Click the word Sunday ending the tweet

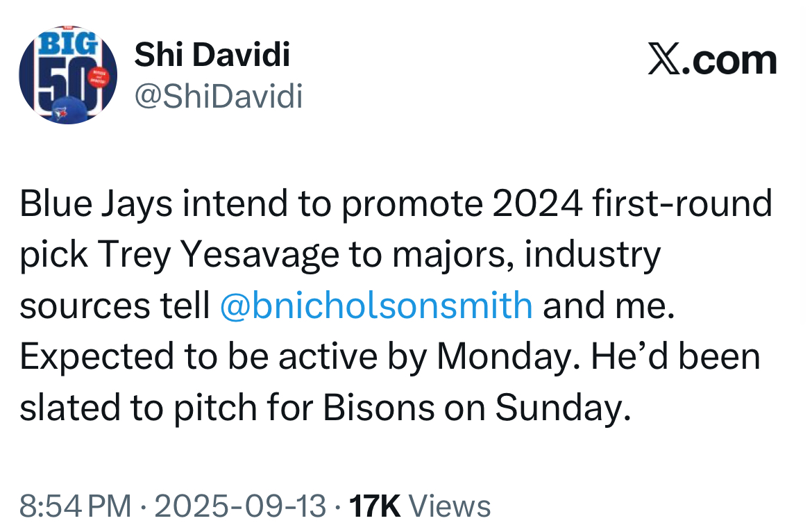click(563, 408)
